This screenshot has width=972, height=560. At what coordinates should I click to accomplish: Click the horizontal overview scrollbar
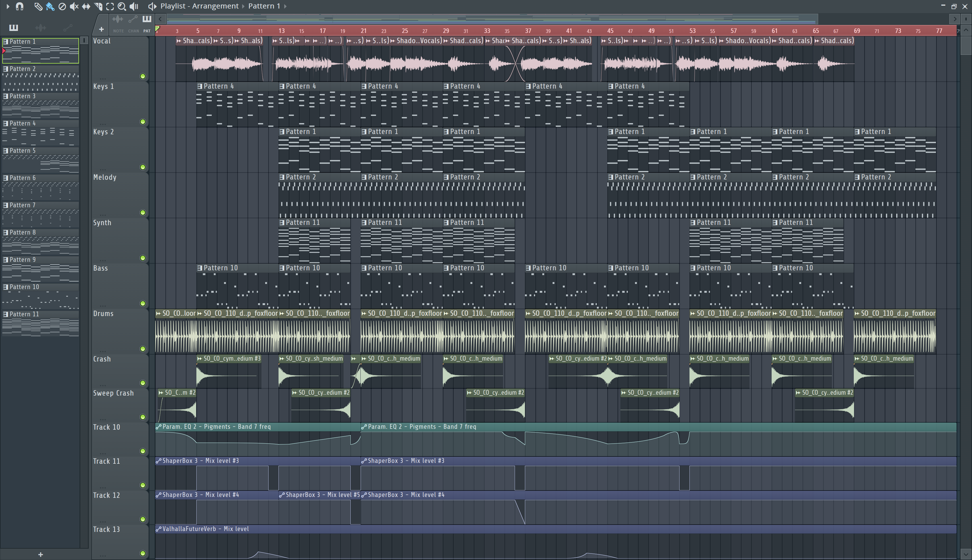492,19
